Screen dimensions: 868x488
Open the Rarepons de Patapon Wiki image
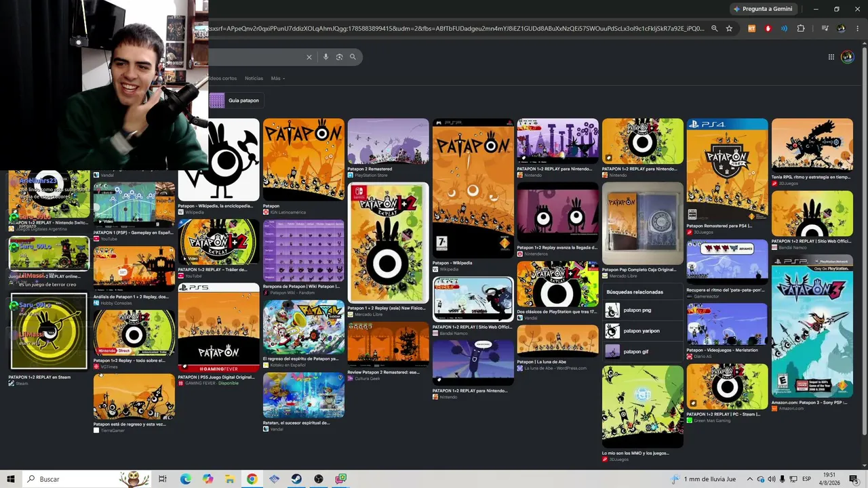coord(303,251)
